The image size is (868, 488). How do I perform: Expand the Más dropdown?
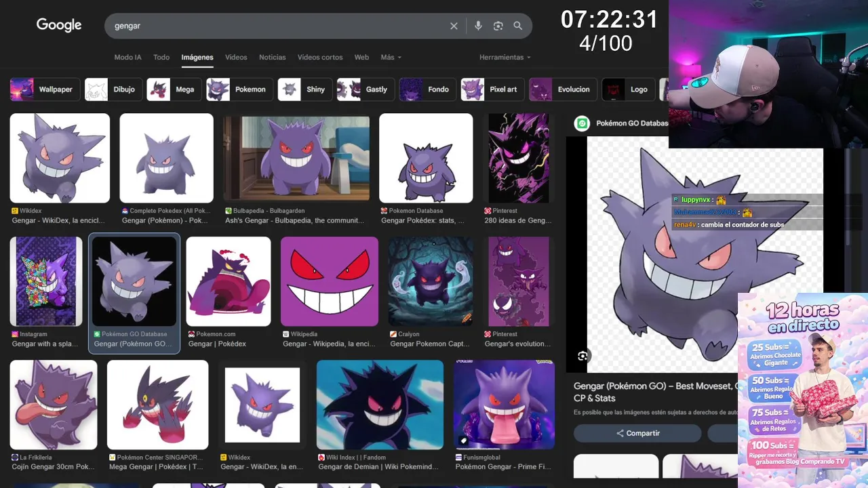[x=391, y=58]
